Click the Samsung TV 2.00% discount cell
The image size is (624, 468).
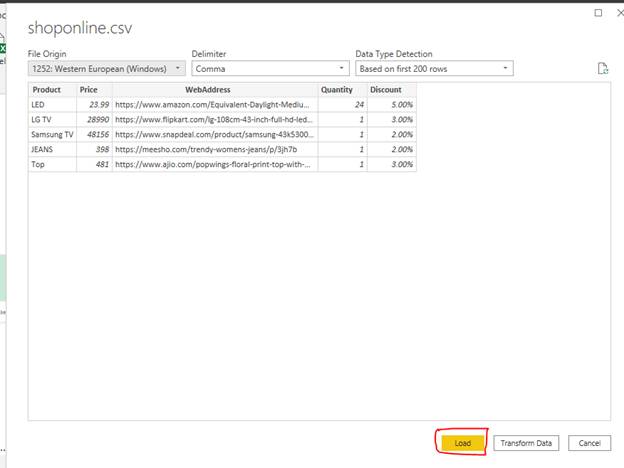click(392, 135)
